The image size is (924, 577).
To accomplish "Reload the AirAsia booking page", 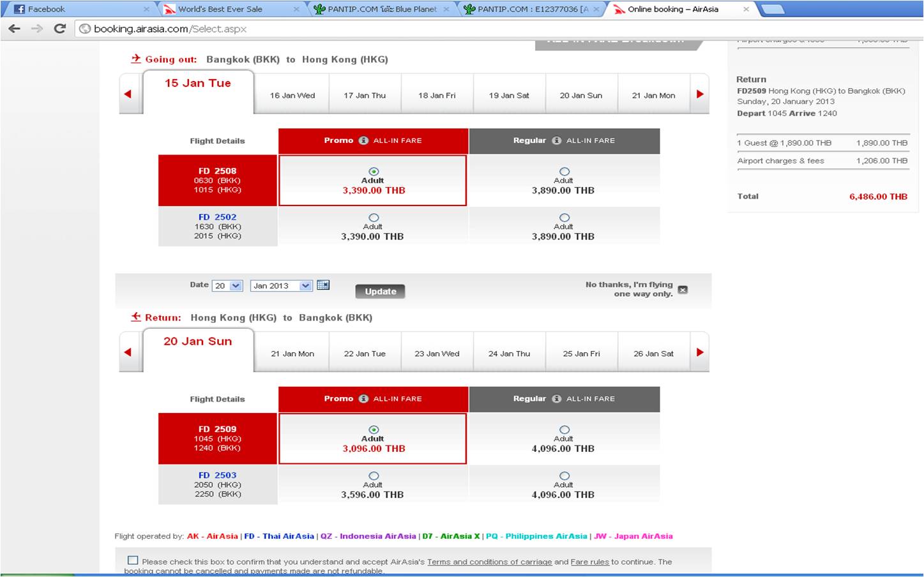I will (x=60, y=29).
